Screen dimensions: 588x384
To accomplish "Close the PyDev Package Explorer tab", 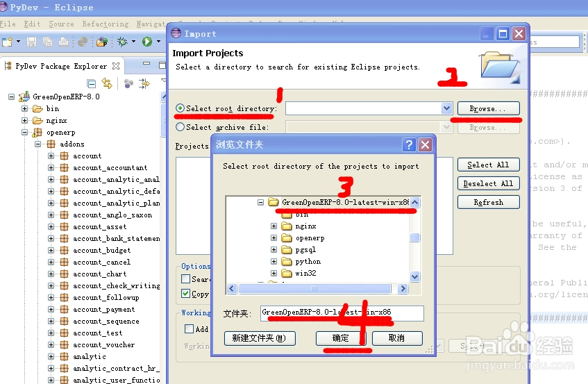I will pyautogui.click(x=116, y=66).
